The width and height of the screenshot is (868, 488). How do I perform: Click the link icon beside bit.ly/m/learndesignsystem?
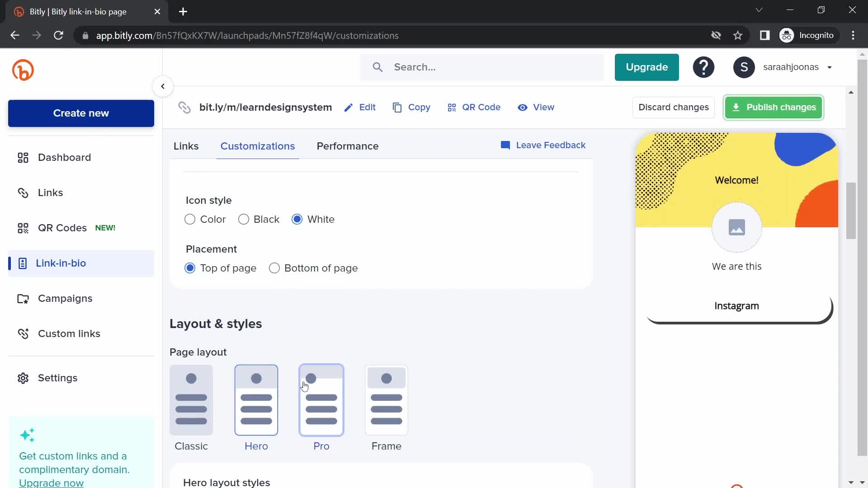pos(184,108)
